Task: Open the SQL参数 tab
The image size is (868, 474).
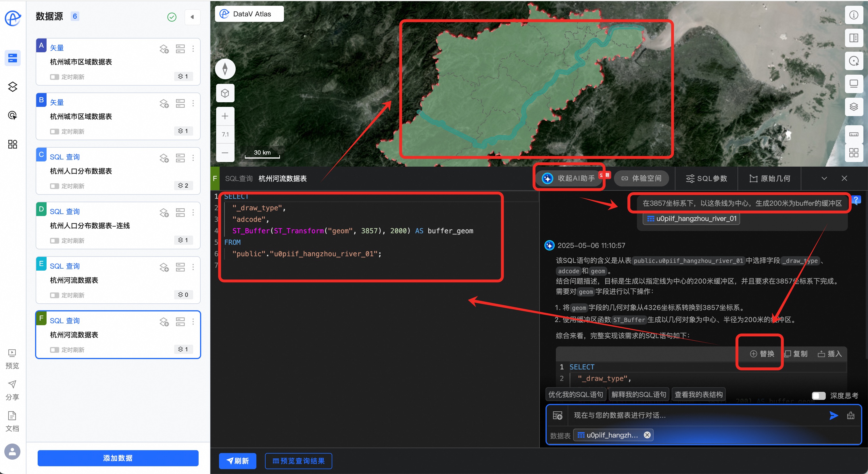Action: tap(706, 178)
